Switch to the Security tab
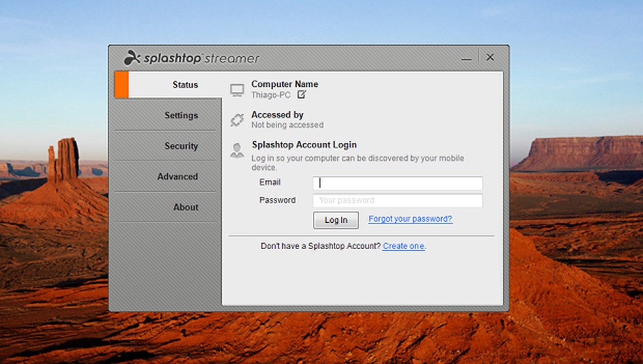This screenshot has width=643, height=364. 181,146
